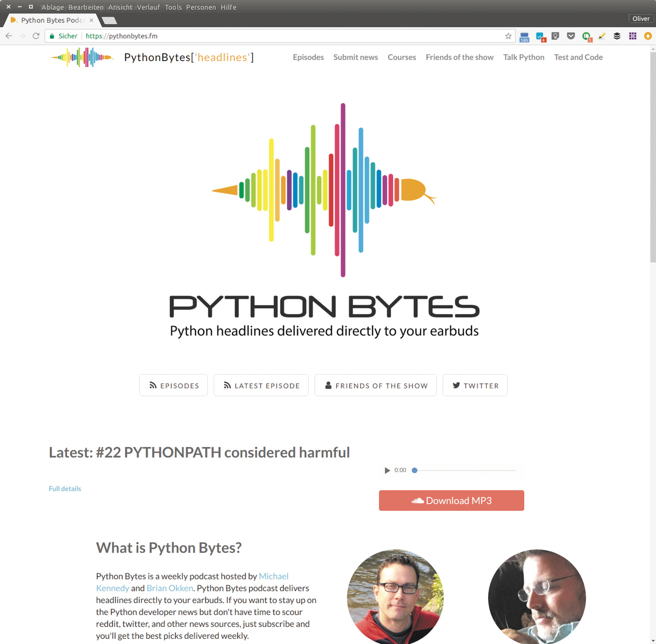Open the blue checkmark extension with badge 4
The height and width of the screenshot is (644, 656).
pos(540,37)
